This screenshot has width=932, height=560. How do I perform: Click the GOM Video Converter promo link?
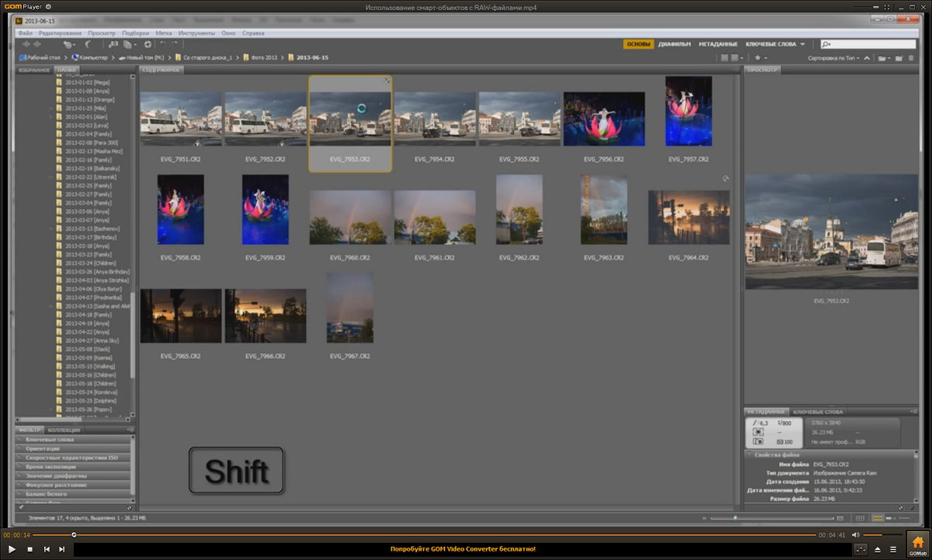462,549
